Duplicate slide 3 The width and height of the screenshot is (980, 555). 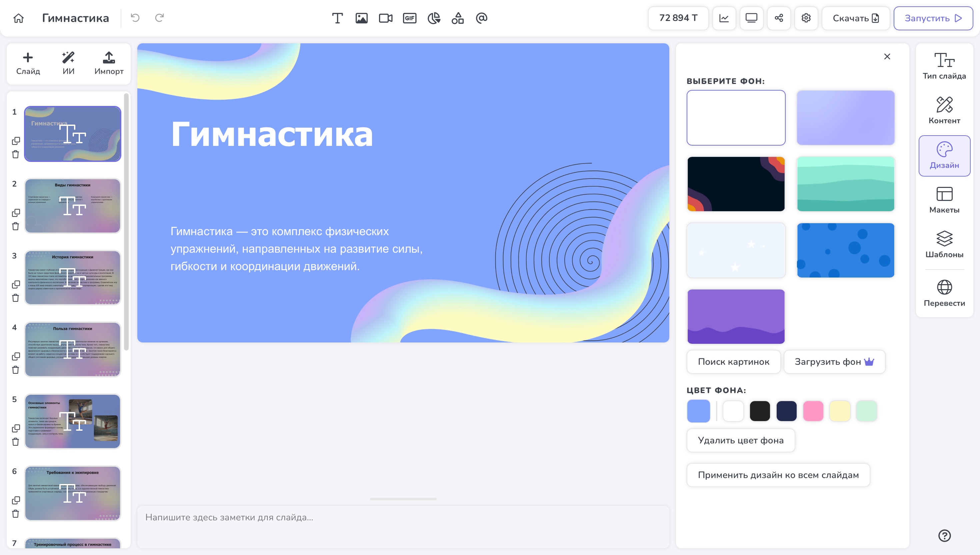pyautogui.click(x=16, y=284)
